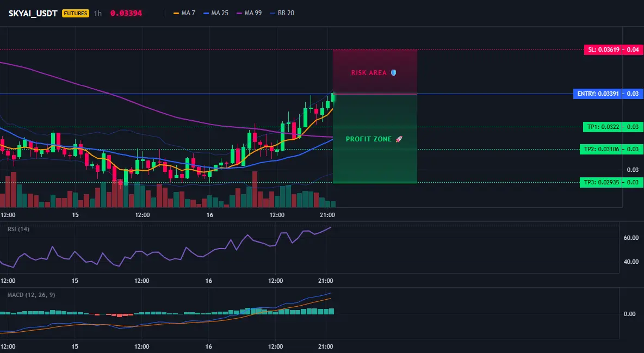Click the SL: 0.03619 stop loss label
This screenshot has height=353, width=644.
603,49
